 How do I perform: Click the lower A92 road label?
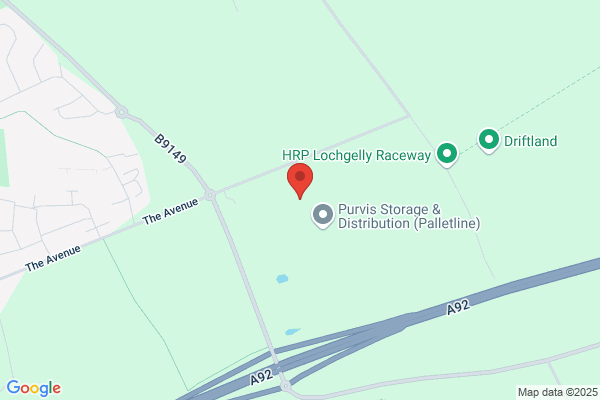[x=261, y=377]
